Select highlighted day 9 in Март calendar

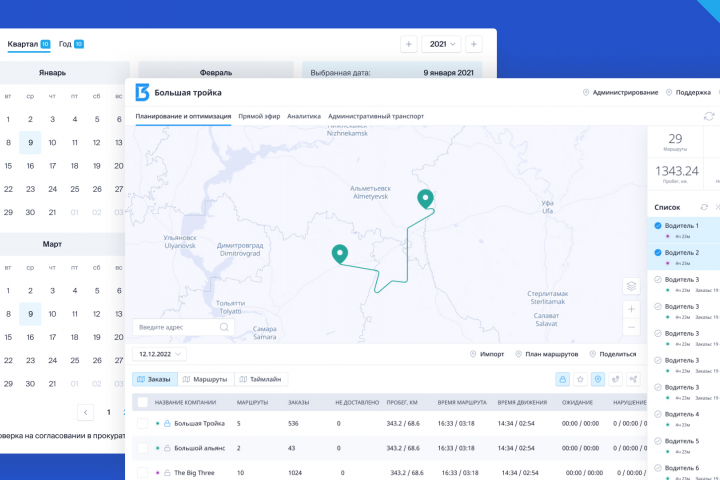pos(30,314)
